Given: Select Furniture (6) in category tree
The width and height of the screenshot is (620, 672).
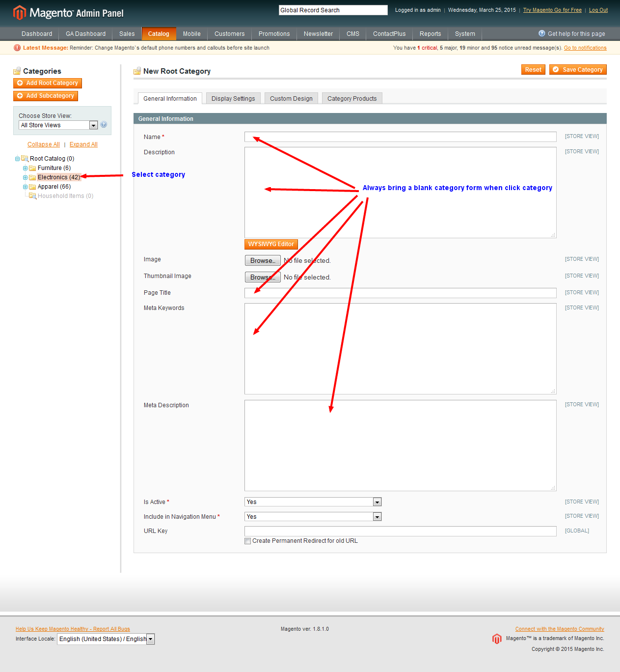Looking at the screenshot, I should coord(54,168).
